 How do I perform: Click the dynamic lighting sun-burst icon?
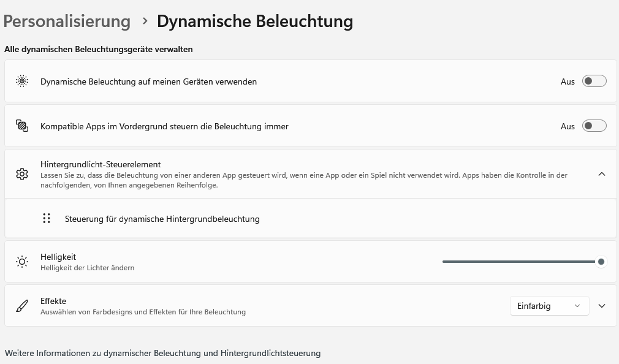pos(22,82)
